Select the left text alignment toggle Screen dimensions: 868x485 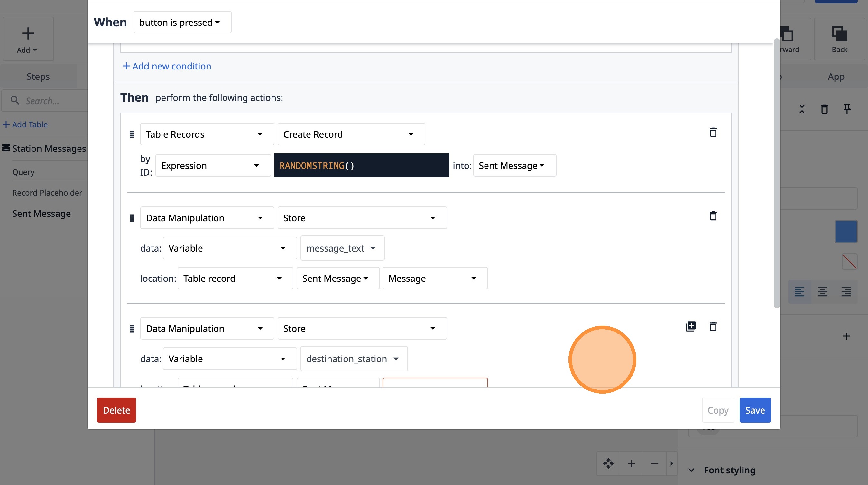pyautogui.click(x=799, y=291)
